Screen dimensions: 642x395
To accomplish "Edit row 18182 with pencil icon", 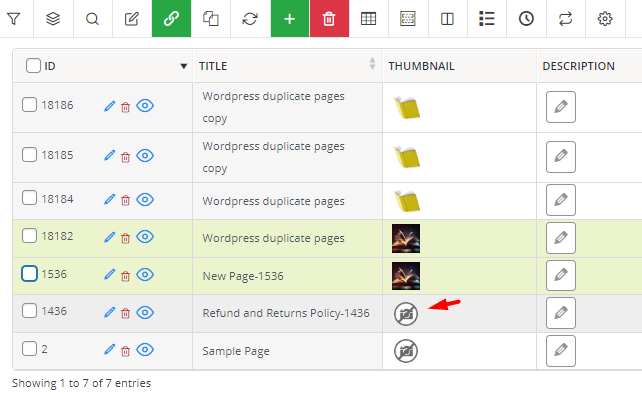I will click(109, 237).
